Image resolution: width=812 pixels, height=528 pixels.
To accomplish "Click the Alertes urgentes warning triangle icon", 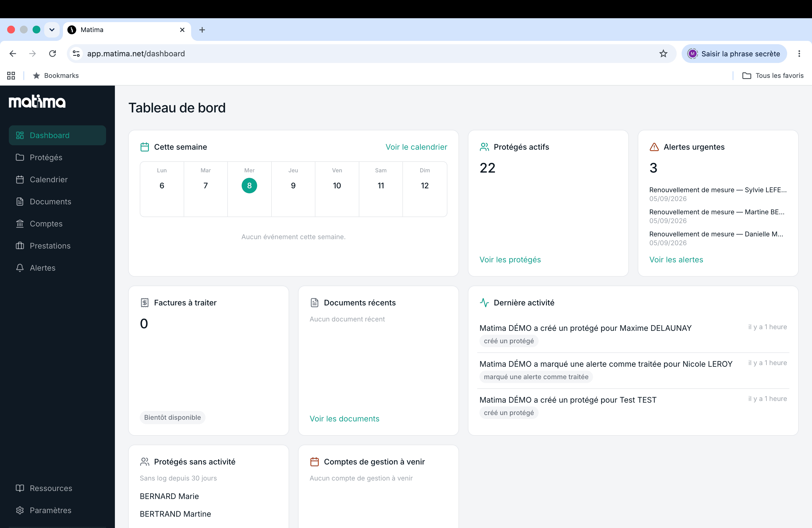I will point(654,147).
